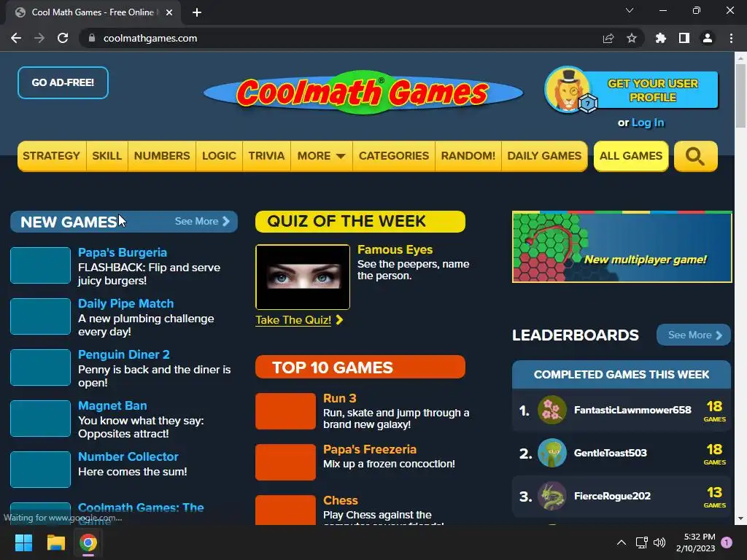Click the FantasticLawnmower658 username
The image size is (747, 560).
tap(632, 410)
